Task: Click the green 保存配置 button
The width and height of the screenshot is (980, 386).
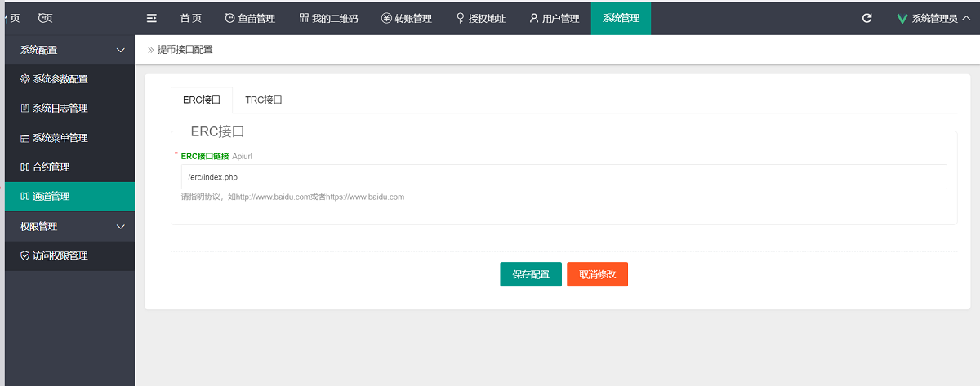Action: click(x=530, y=274)
